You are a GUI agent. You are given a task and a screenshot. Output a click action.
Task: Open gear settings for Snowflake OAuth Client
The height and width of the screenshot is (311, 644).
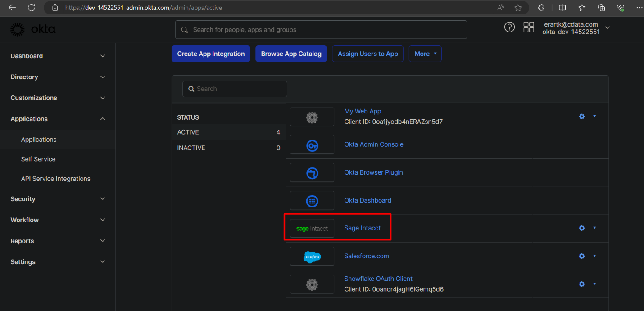point(582,284)
